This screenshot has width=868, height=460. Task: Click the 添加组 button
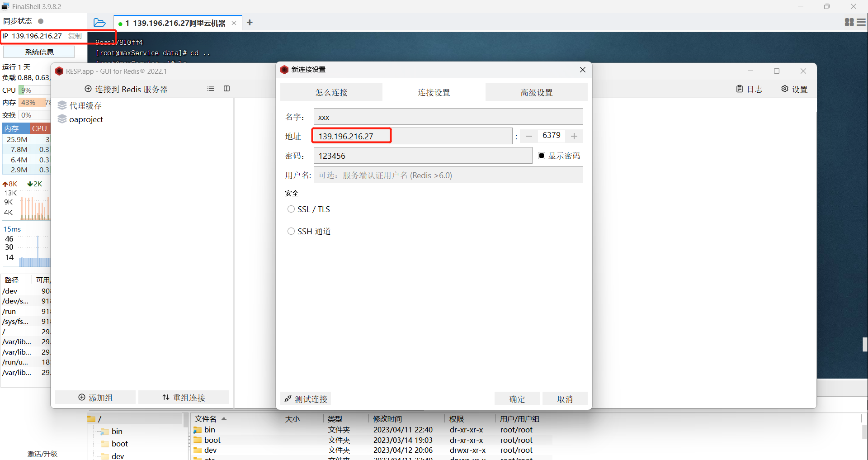[x=95, y=398]
